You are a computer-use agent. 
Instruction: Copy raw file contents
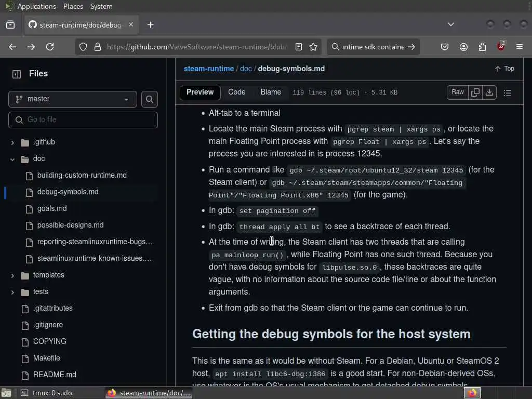(475, 92)
